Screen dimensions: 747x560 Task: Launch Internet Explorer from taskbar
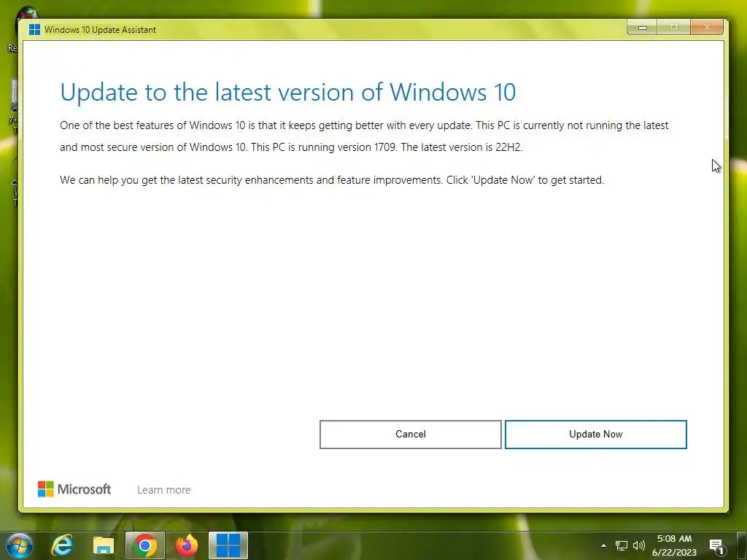coord(63,545)
